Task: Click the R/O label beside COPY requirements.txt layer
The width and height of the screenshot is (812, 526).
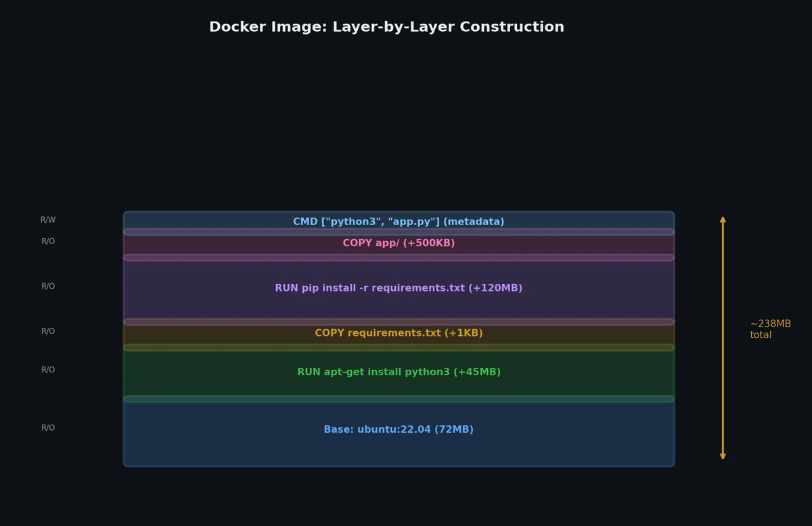Action: [x=48, y=331]
